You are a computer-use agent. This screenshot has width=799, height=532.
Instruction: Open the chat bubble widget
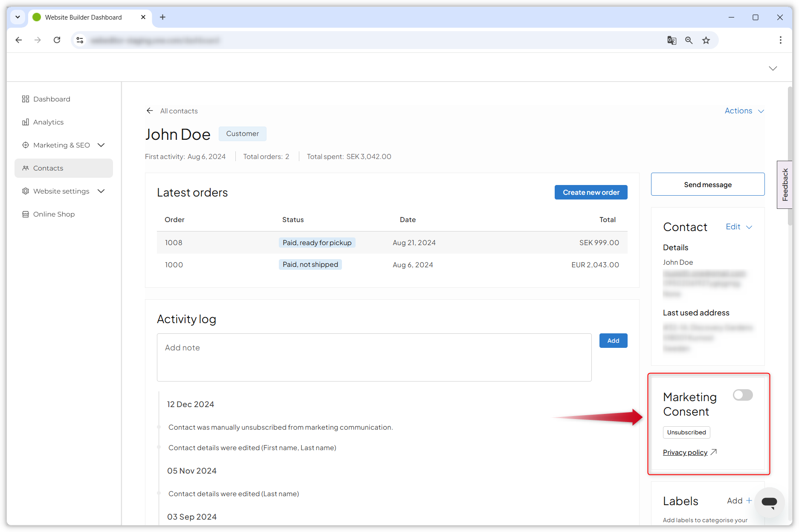click(769, 502)
